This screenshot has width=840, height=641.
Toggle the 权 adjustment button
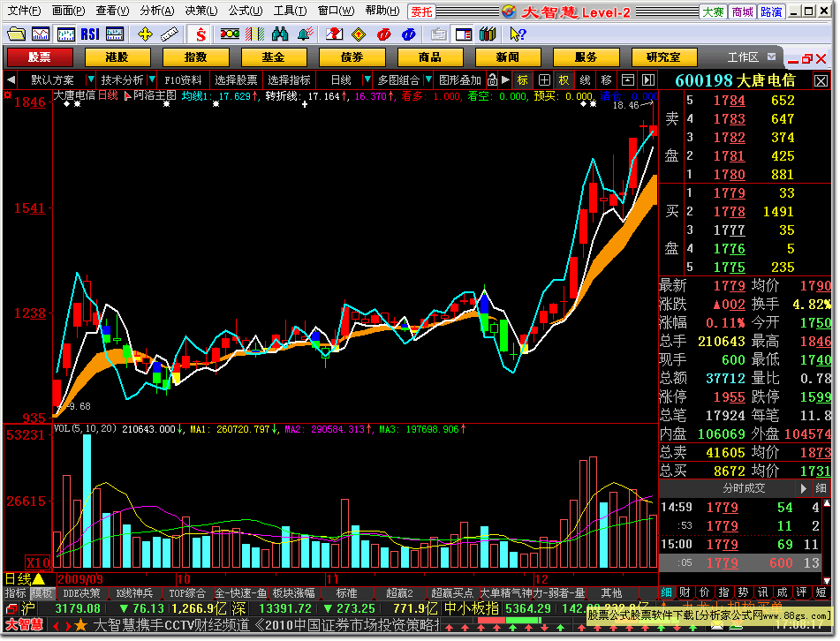coord(564,80)
